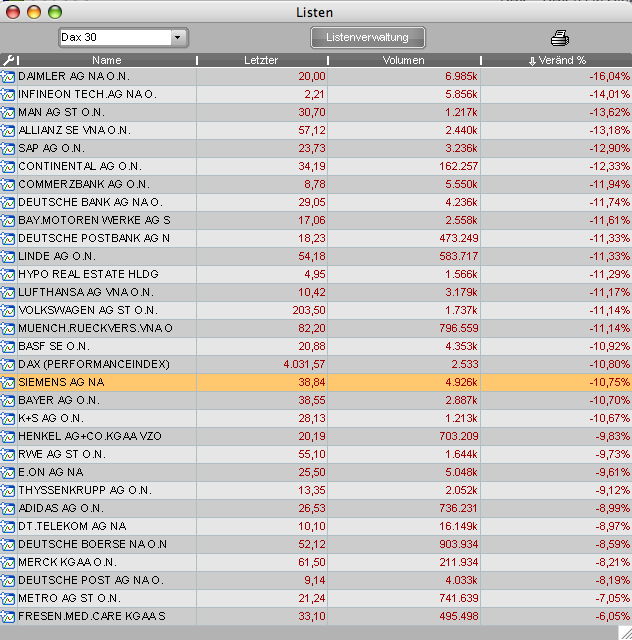Click Thyssenkrupp last price 13,35

pyautogui.click(x=312, y=490)
